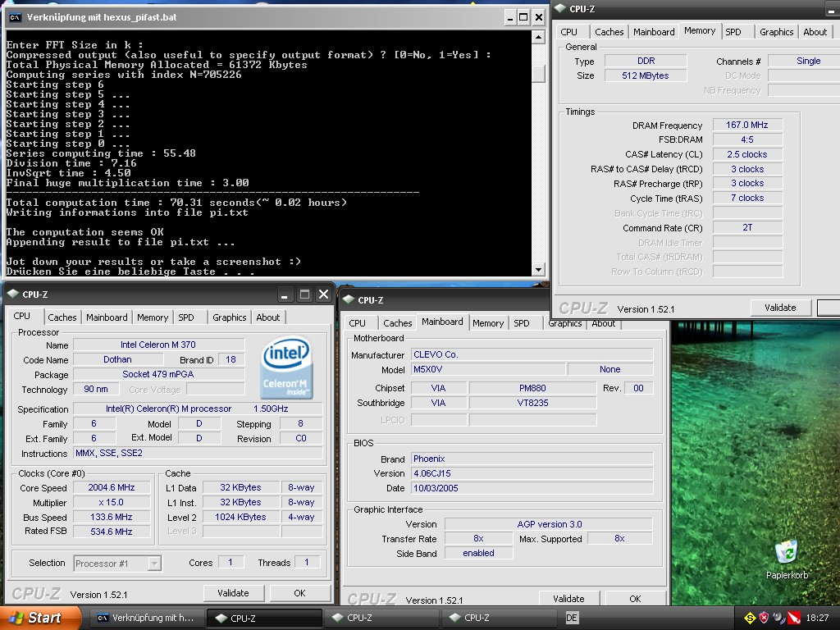The image size is (840, 630).
Task: Click the Windows Start button
Action: [x=41, y=618]
